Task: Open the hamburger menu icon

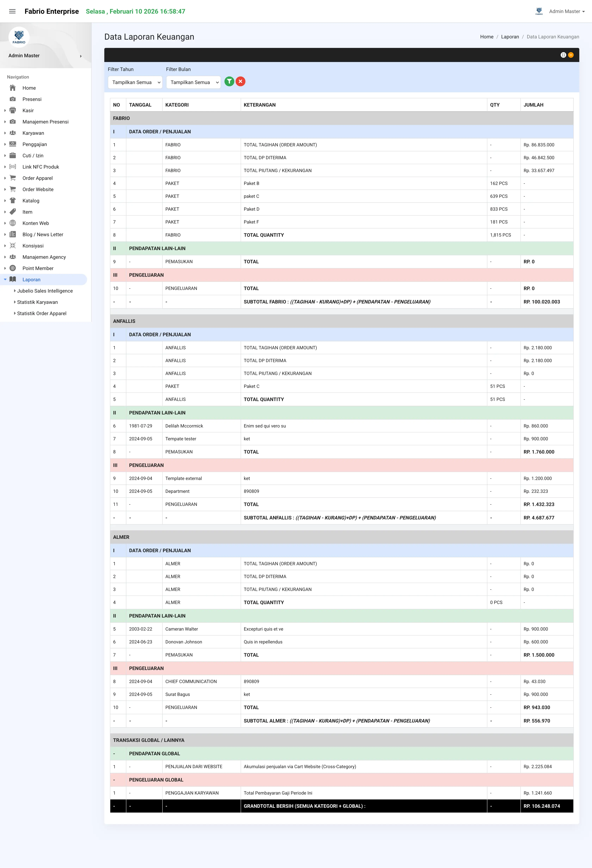Action: 12,11
